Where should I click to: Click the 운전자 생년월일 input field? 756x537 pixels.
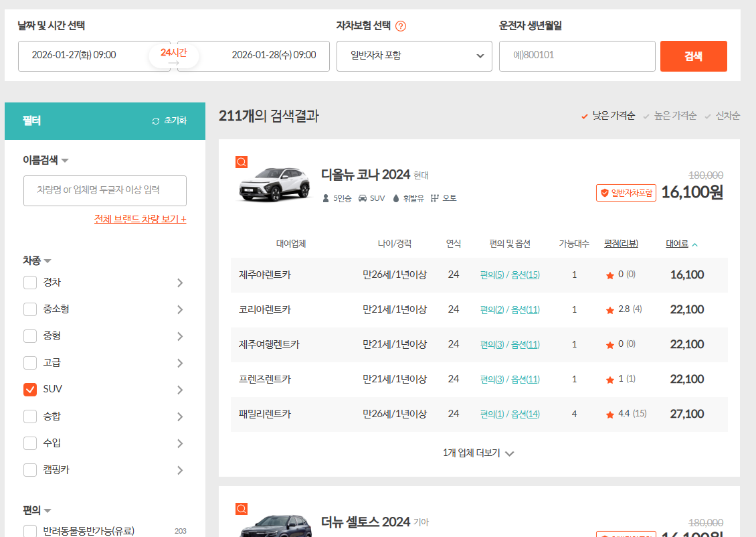coord(577,56)
